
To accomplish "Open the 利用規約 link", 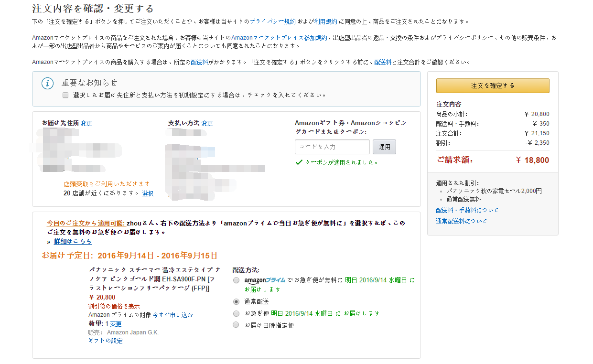I will 326,21.
